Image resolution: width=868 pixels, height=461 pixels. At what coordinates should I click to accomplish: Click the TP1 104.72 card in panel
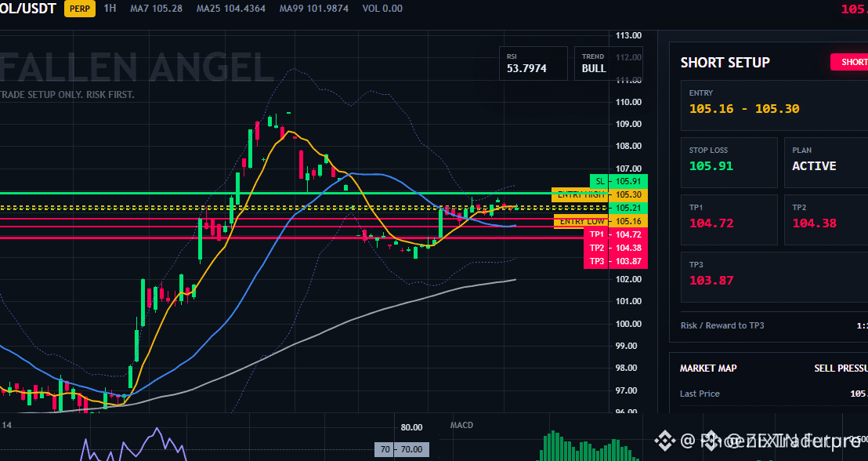(x=729, y=220)
